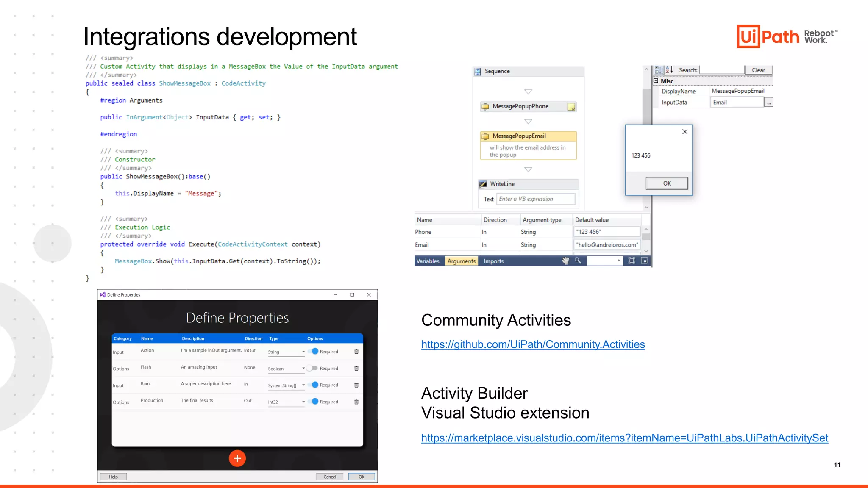The width and height of the screenshot is (868, 488).
Task: Click the UiPath logo
Action: click(x=768, y=36)
